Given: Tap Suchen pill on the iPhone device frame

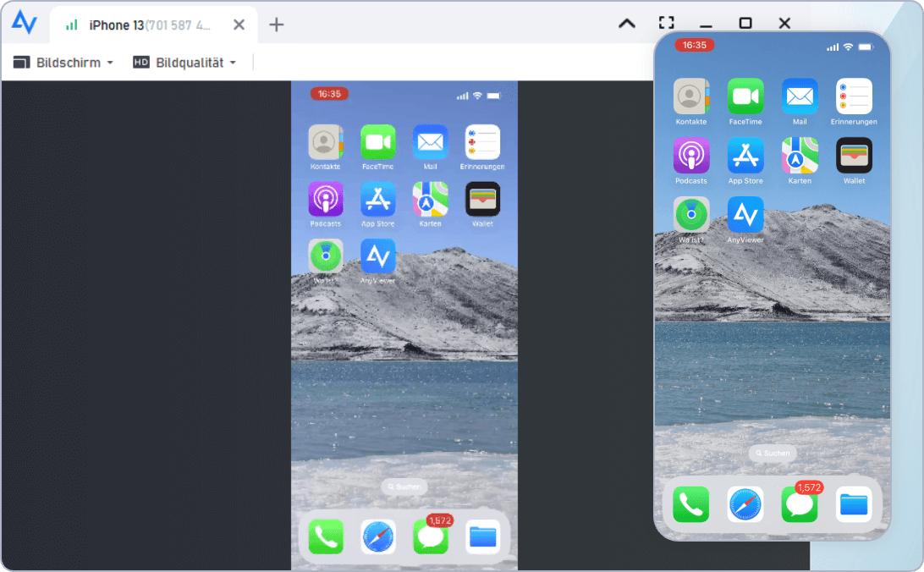Looking at the screenshot, I should (x=773, y=453).
